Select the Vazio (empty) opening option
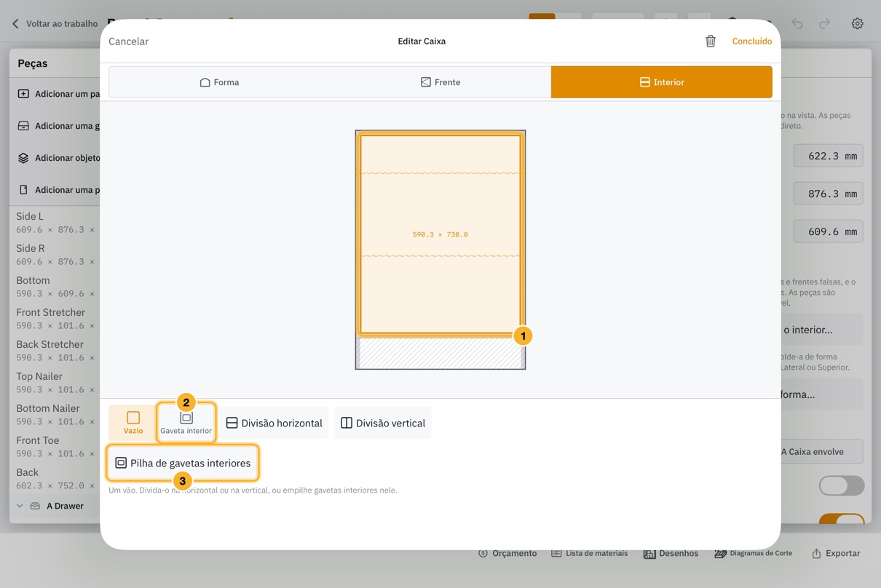Image resolution: width=881 pixels, height=588 pixels. click(133, 423)
